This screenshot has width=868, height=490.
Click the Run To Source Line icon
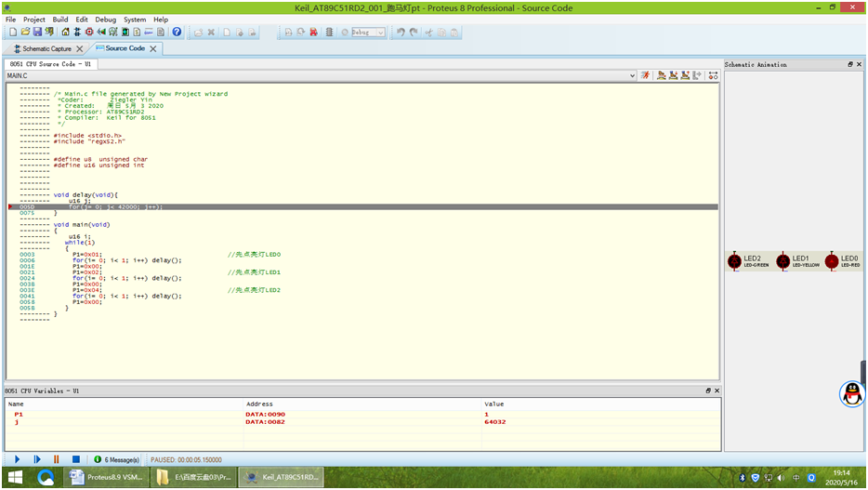coord(697,75)
